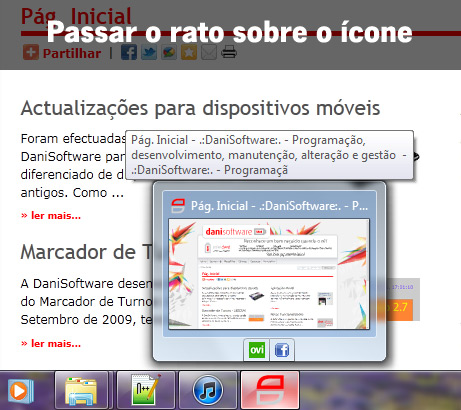Open 'ler mais...' link under Marcador article
The height and width of the screenshot is (410, 461).
pos(51,343)
